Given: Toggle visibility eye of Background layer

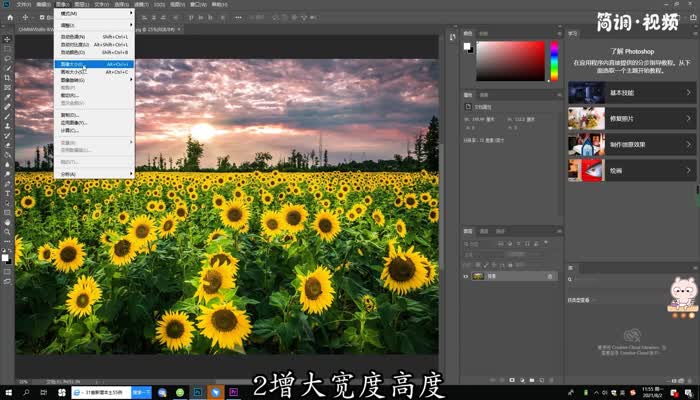Looking at the screenshot, I should click(x=466, y=276).
